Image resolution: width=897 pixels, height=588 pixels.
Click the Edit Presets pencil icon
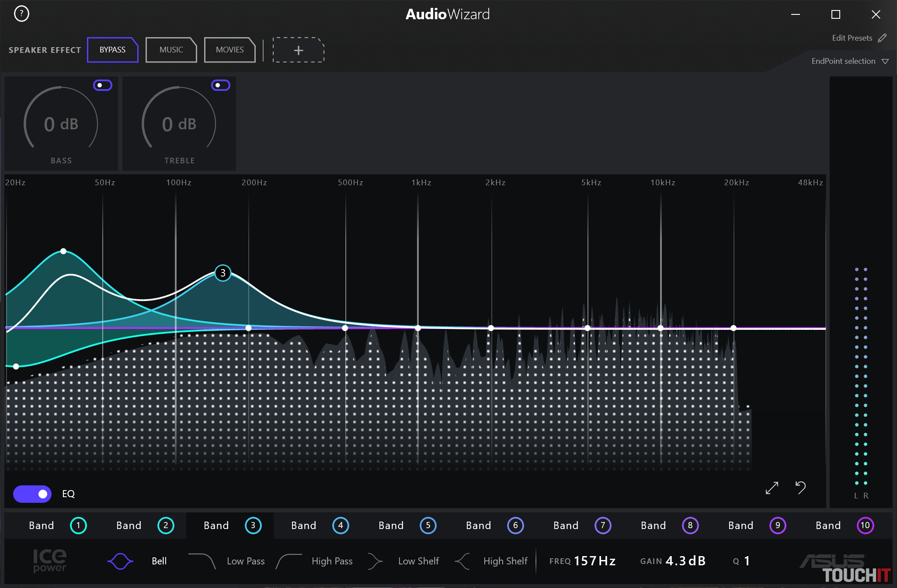point(882,38)
